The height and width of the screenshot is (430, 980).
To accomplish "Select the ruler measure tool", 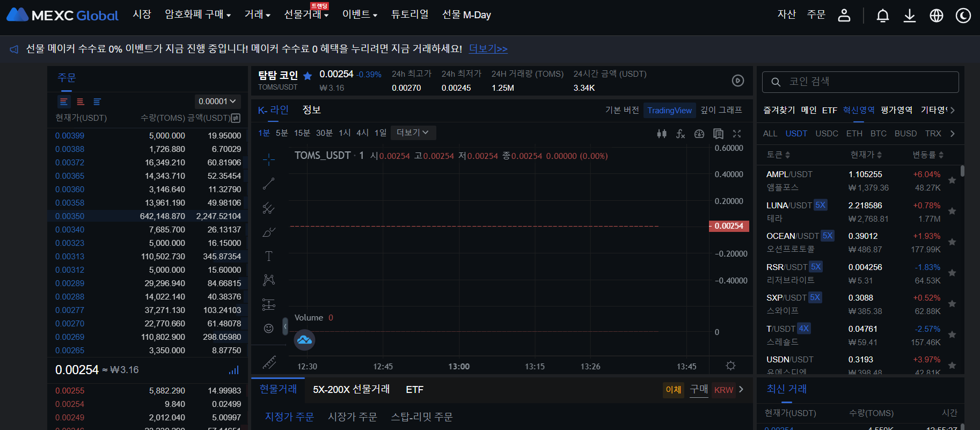I will pyautogui.click(x=269, y=363).
